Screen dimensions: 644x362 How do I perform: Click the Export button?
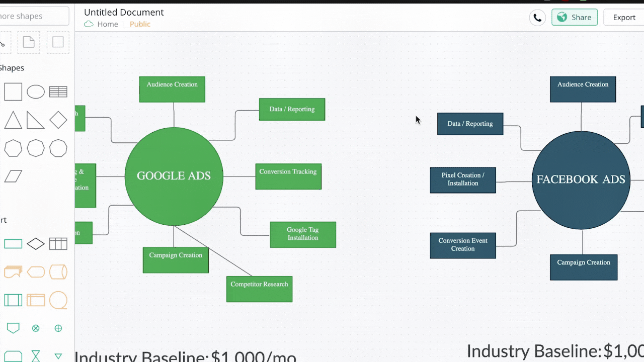coord(624,17)
